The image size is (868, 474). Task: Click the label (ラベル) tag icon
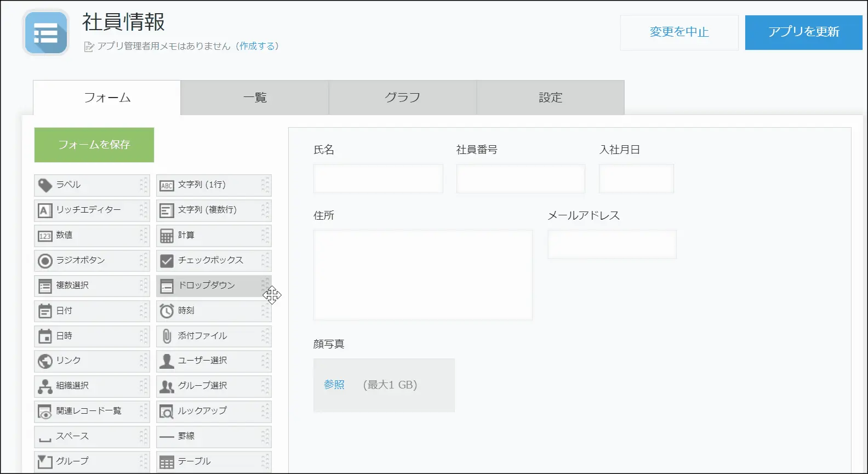tap(45, 185)
